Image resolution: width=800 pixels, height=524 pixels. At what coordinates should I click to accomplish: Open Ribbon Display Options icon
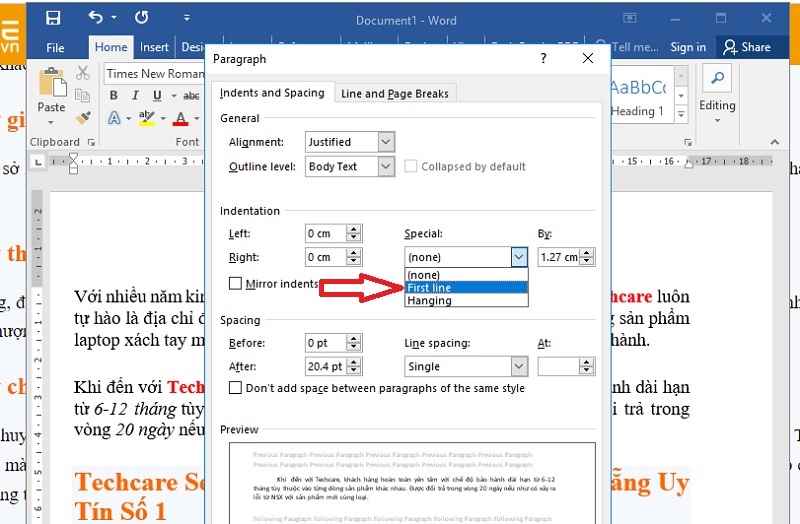coord(630,18)
